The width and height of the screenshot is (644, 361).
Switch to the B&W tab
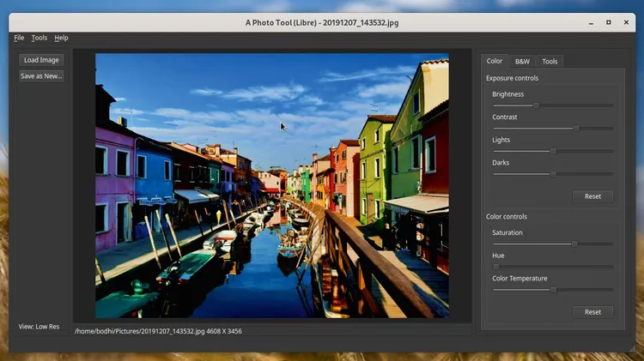[x=522, y=61]
